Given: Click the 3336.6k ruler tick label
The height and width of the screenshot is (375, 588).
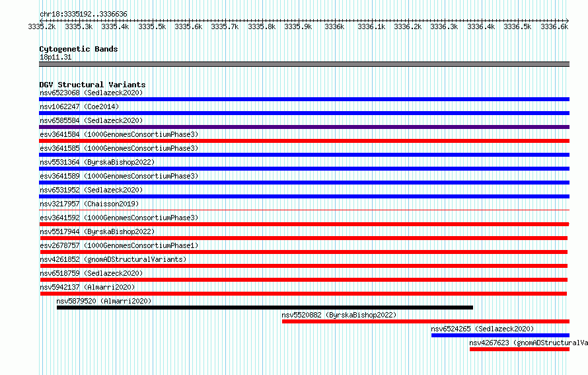Looking at the screenshot, I should 554,26.
